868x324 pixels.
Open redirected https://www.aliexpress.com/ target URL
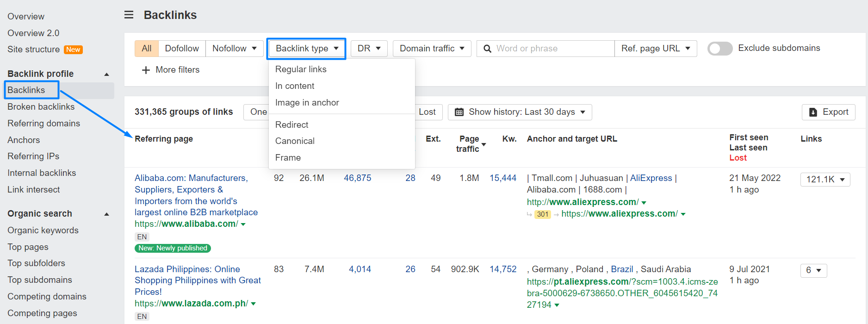click(620, 214)
